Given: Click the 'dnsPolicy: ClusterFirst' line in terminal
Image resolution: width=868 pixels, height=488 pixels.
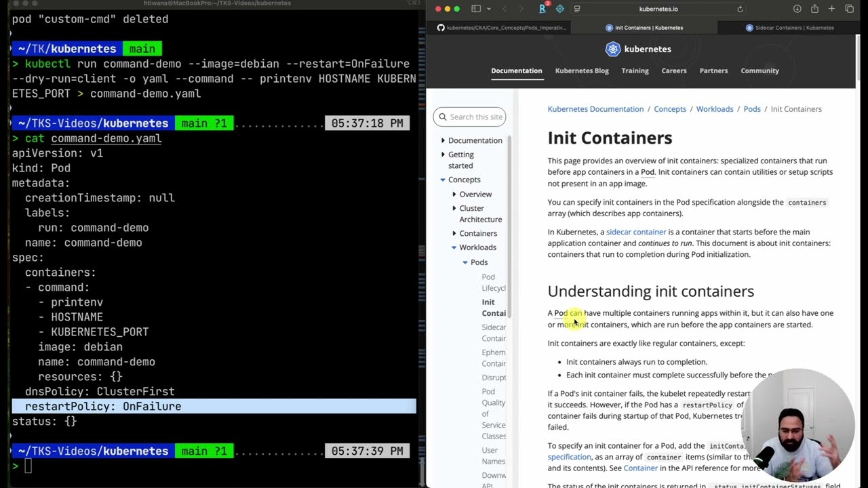Looking at the screenshot, I should click(100, 392).
